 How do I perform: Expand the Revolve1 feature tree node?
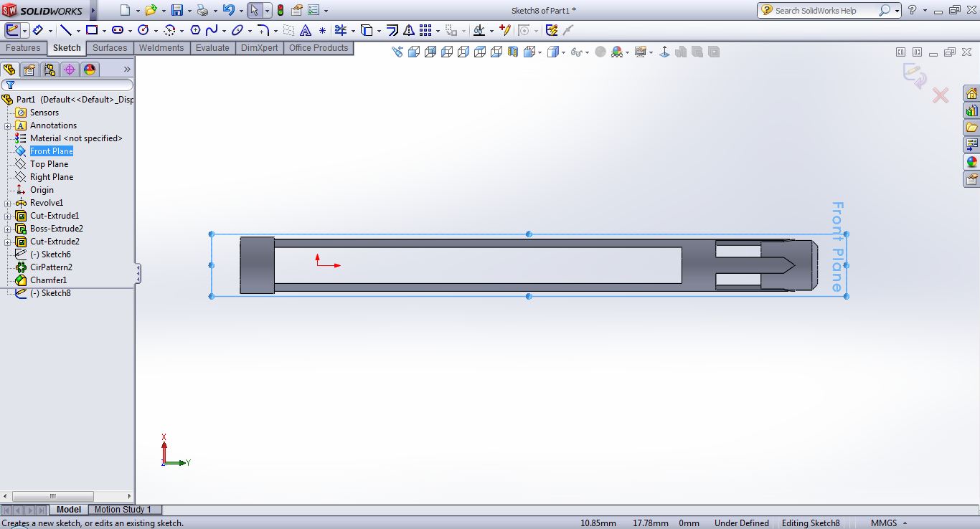[8, 203]
